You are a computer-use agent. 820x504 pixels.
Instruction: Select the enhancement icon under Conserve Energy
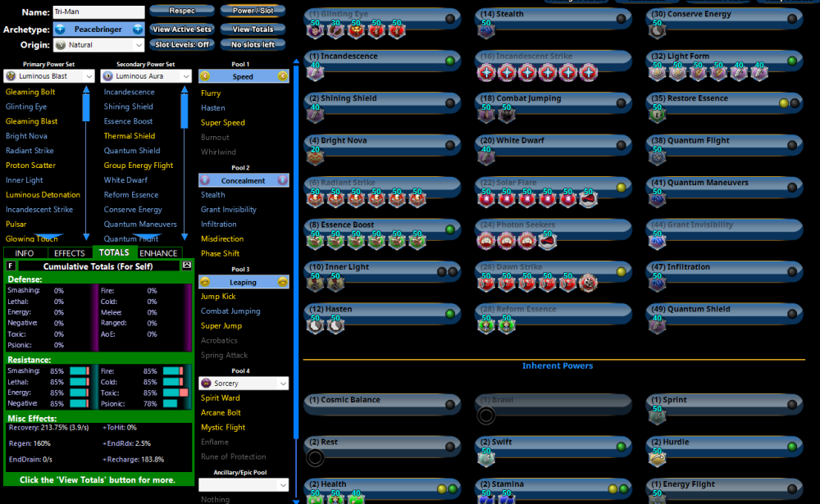(x=657, y=31)
